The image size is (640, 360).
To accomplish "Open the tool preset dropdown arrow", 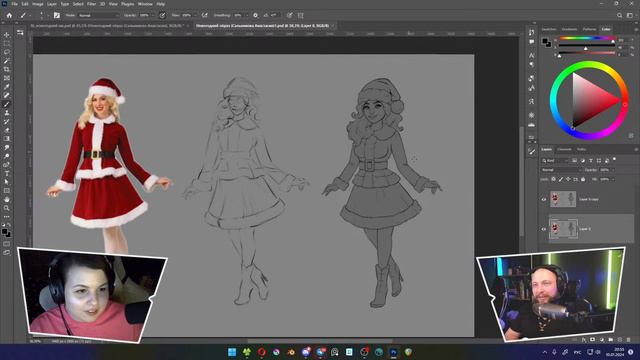I will [x=30, y=15].
